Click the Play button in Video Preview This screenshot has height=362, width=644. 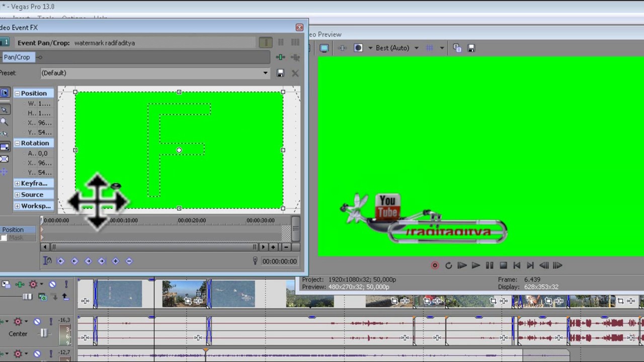coord(475,265)
